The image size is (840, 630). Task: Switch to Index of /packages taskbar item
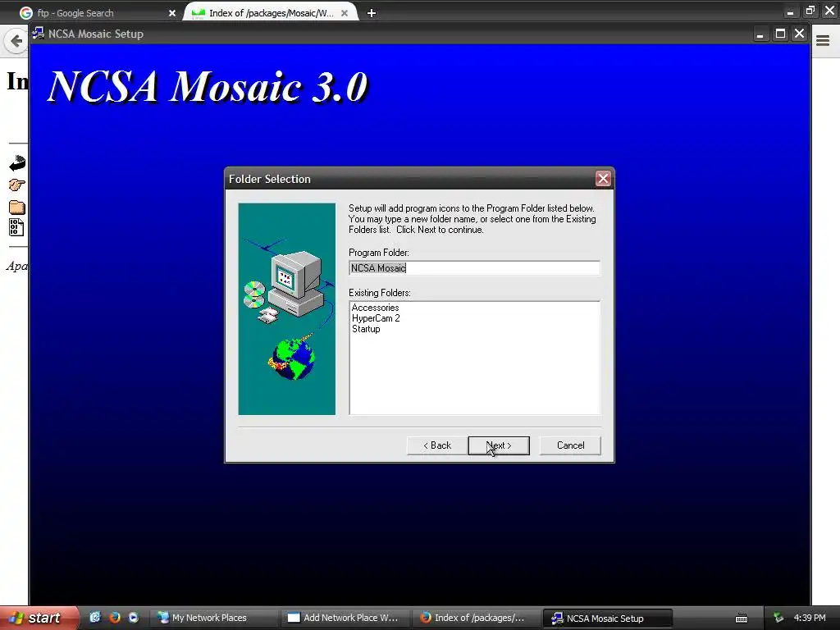click(x=477, y=618)
